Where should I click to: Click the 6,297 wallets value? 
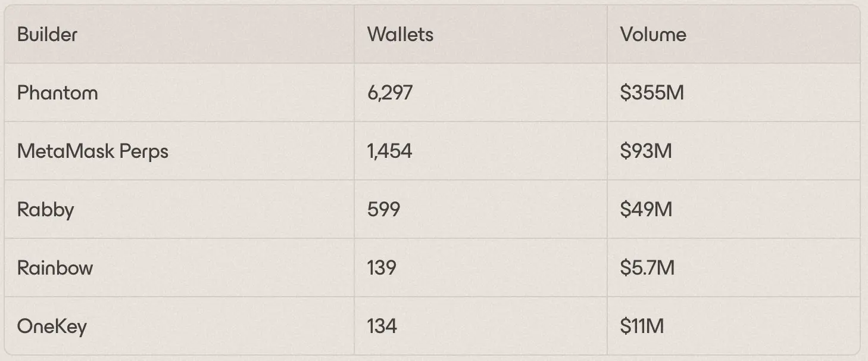390,93
